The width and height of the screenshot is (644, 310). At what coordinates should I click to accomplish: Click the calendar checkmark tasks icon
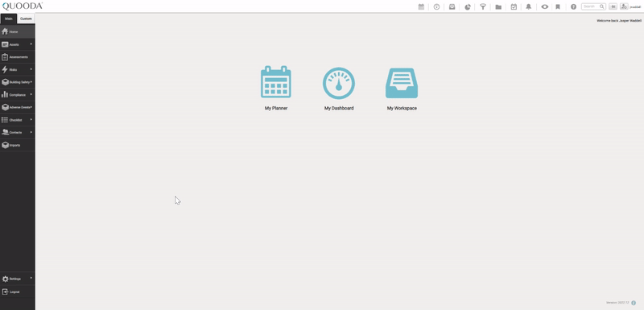point(514,6)
